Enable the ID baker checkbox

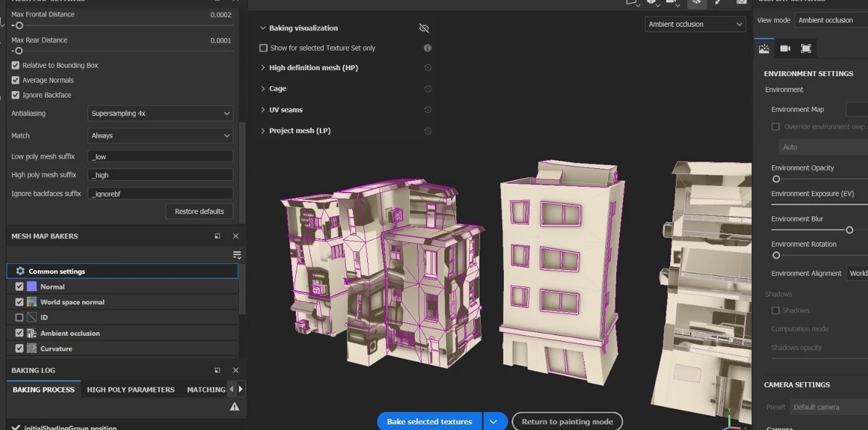[x=20, y=317]
